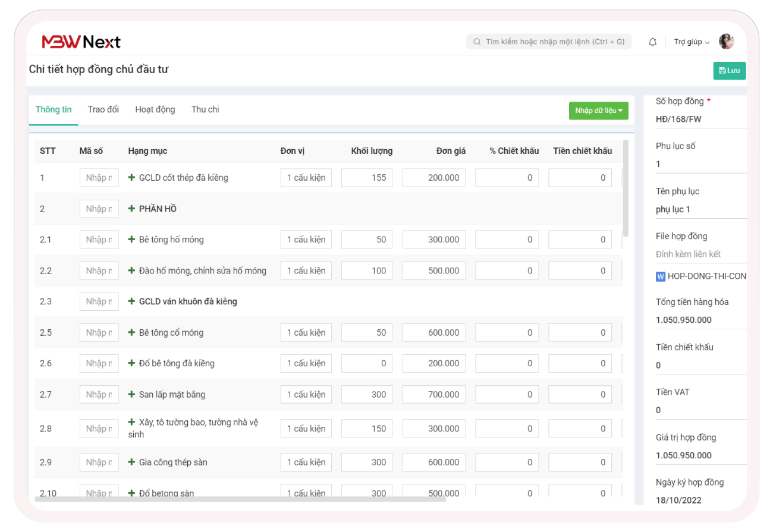Click plus icon beside San lấp mặt bằng

tap(132, 394)
